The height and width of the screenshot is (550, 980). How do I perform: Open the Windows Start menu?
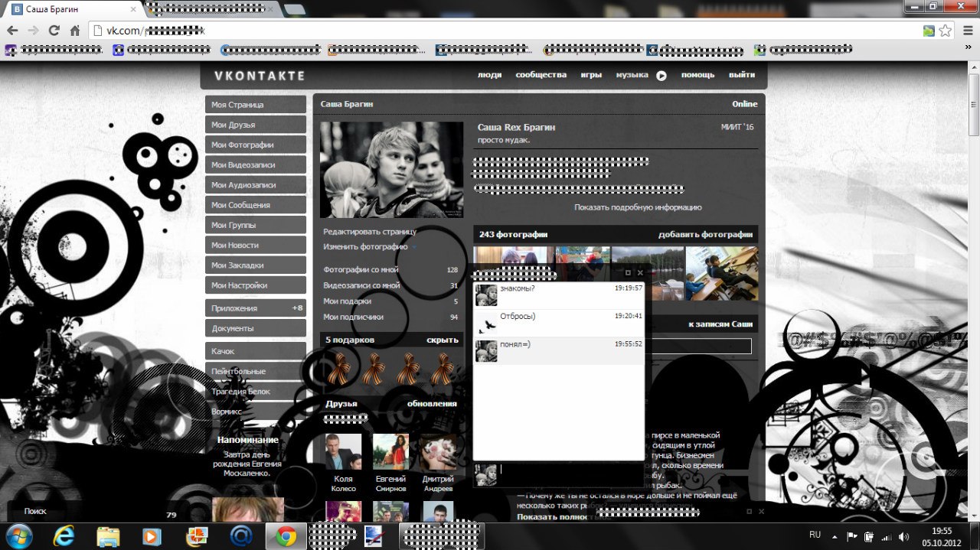(18, 536)
